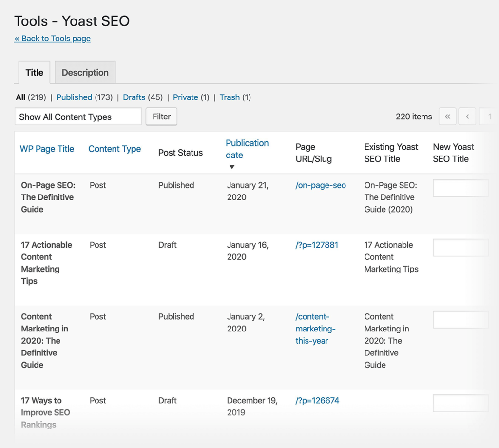Image resolution: width=499 pixels, height=448 pixels.
Task: Sort by WP Page Title column
Action: point(47,149)
